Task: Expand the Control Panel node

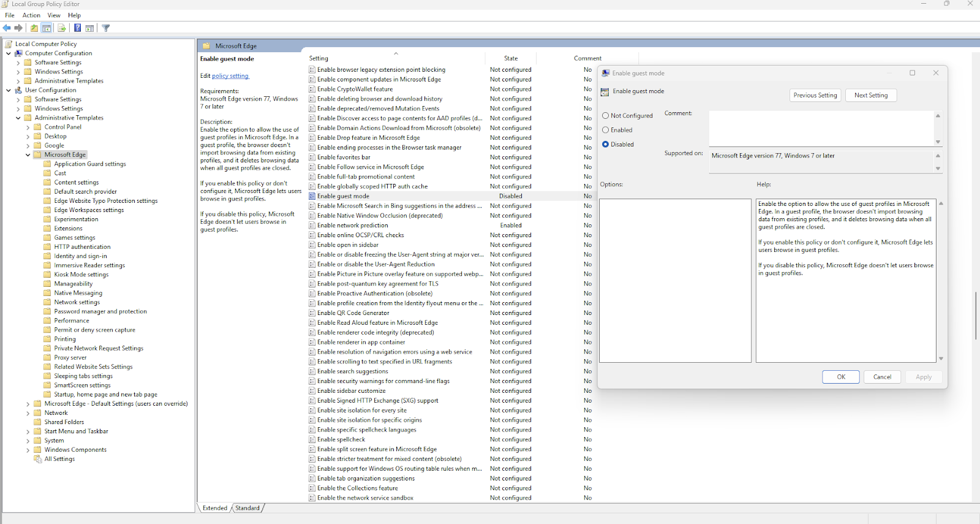Action: (28, 127)
